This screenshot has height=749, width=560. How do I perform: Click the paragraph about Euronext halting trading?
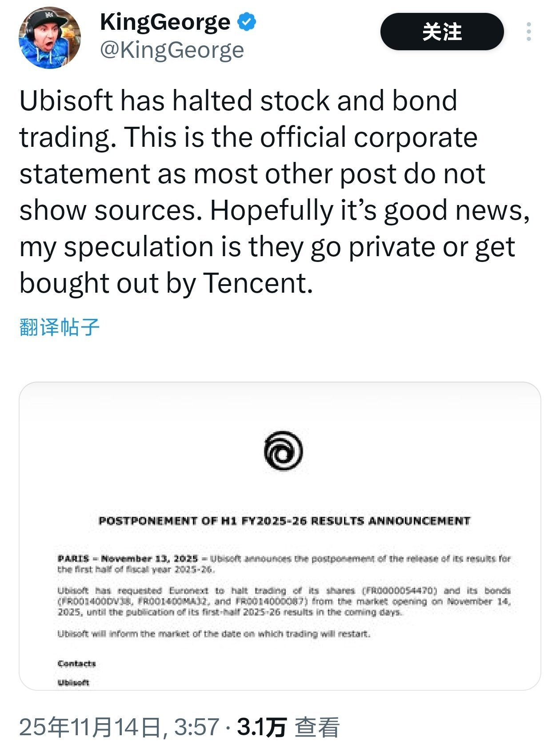click(284, 601)
